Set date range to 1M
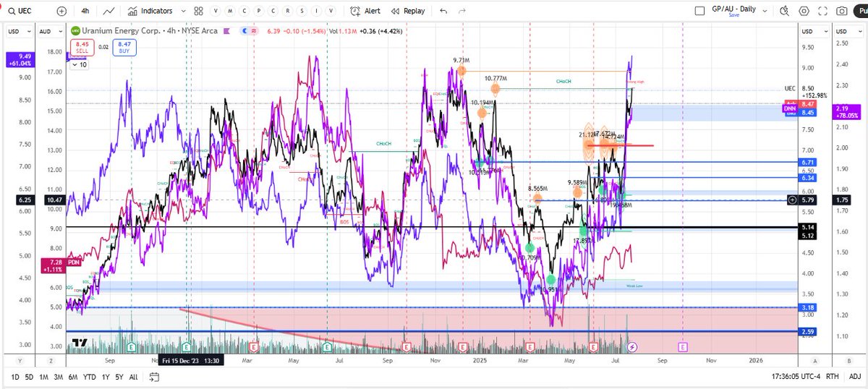Viewport: 868px width, 389px height. click(43, 377)
